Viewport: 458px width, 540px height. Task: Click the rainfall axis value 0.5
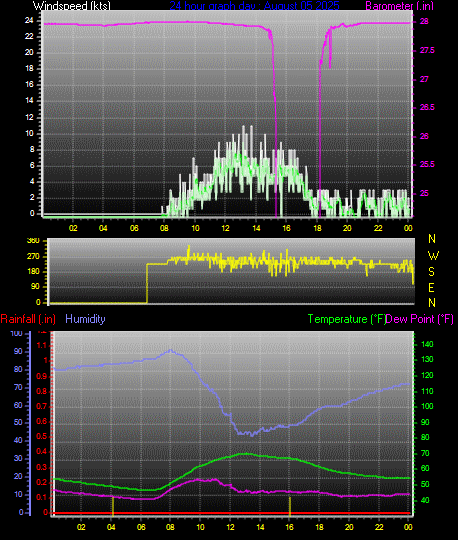[x=42, y=437]
